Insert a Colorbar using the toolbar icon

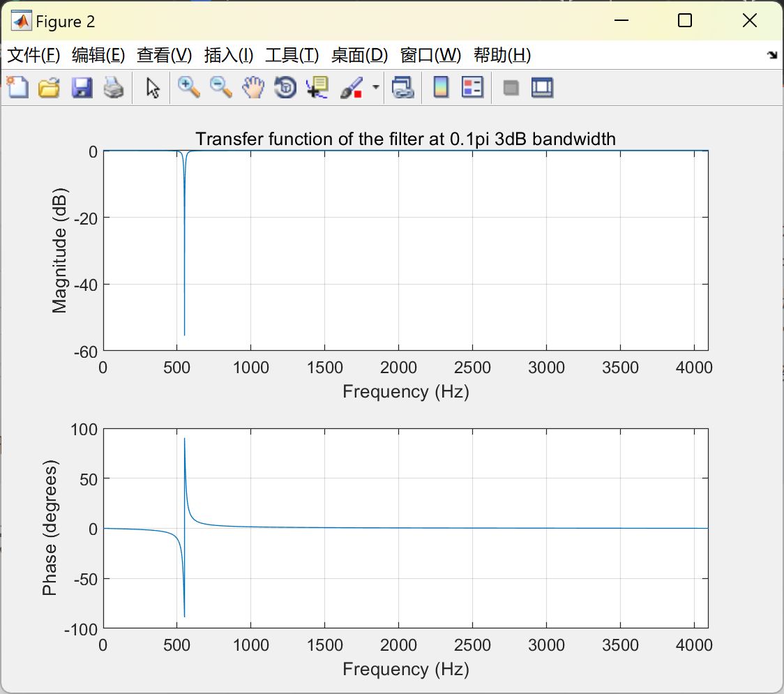pos(441,87)
